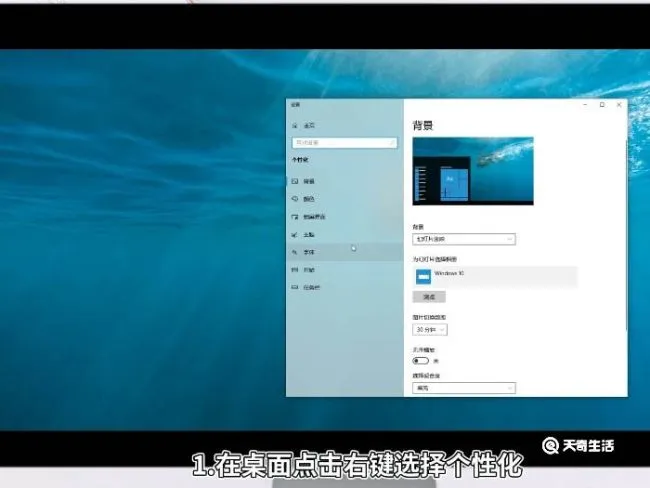Click the 浏览 browse button
The width and height of the screenshot is (650, 488).
click(429, 297)
